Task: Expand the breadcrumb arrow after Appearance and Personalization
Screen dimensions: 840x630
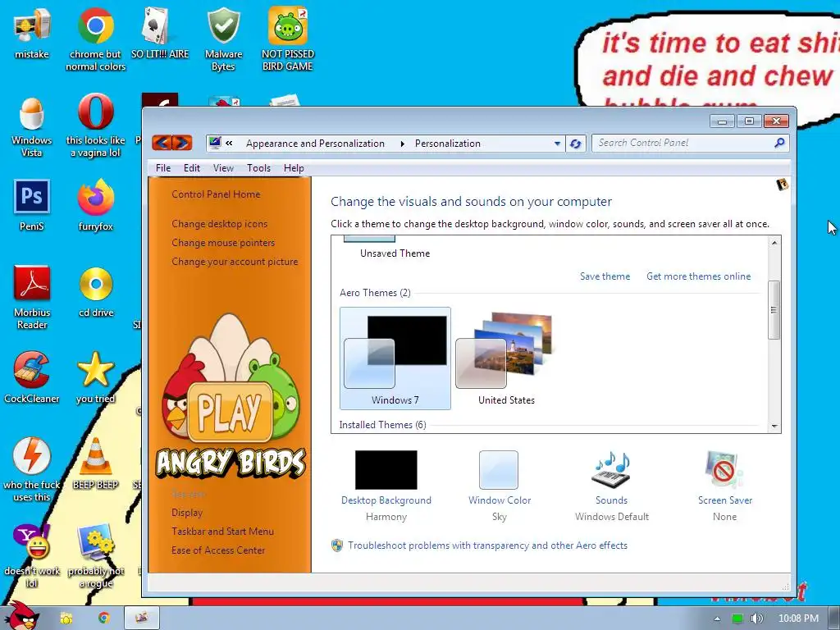Action: point(403,144)
